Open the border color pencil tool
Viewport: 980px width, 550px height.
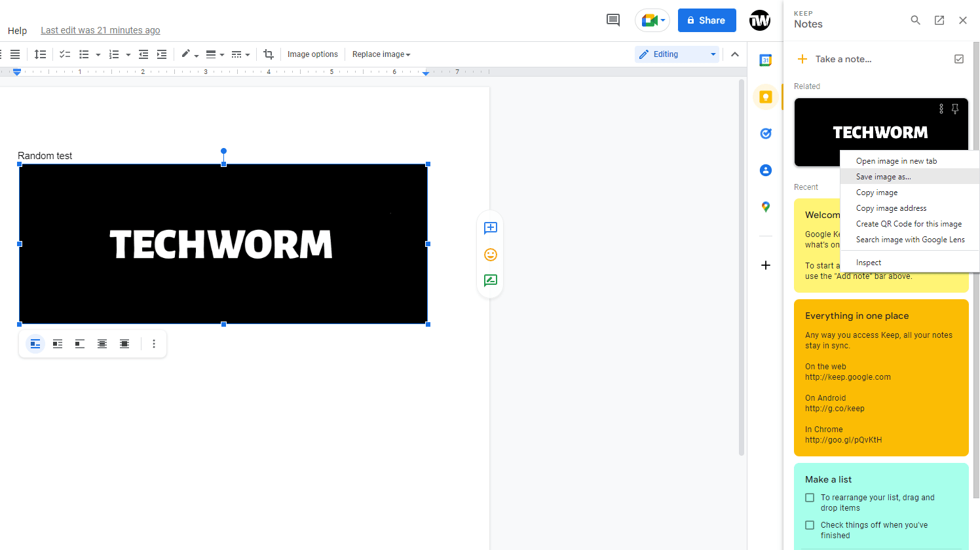pyautogui.click(x=189, y=54)
